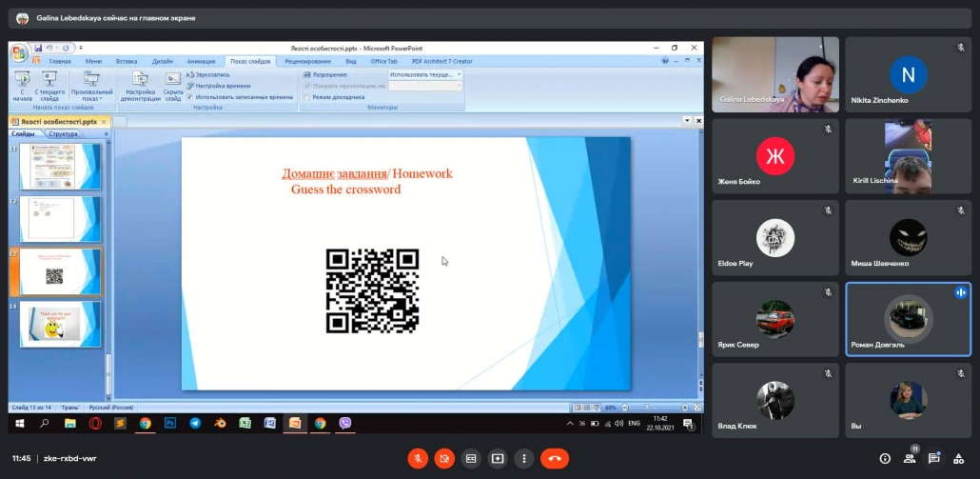Enable closed captions CC button
This screenshot has width=980, height=479.
[x=471, y=458]
